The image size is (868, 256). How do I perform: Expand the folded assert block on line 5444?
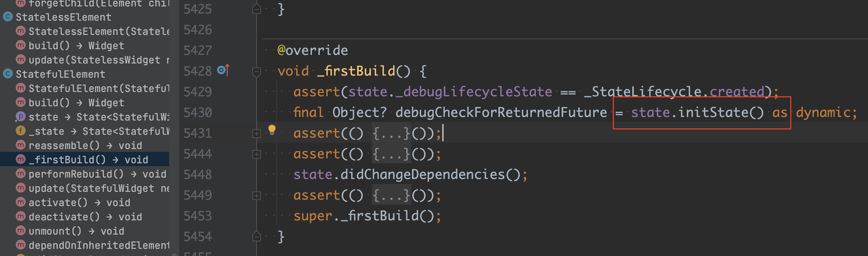[256, 154]
